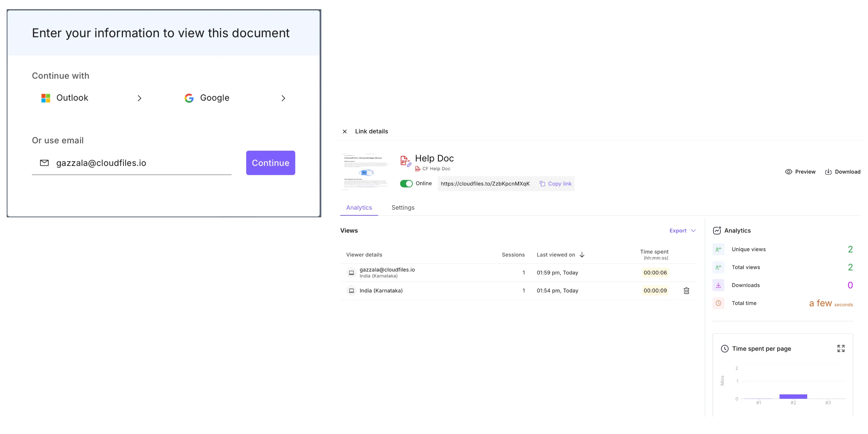Screen dimensions: 868x434
Task: Click the Copy link icon
Action: pos(542,184)
